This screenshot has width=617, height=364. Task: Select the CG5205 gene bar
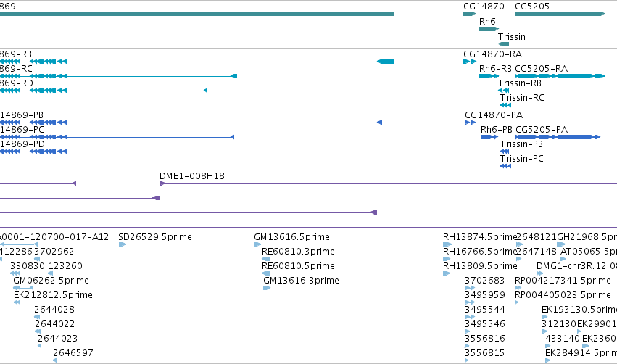[560, 14]
